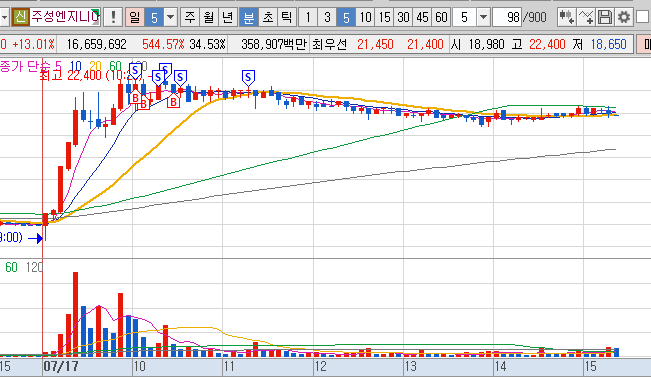The width and height of the screenshot is (651, 377).
Task: Choose the 30-minute interval button
Action: 403,17
